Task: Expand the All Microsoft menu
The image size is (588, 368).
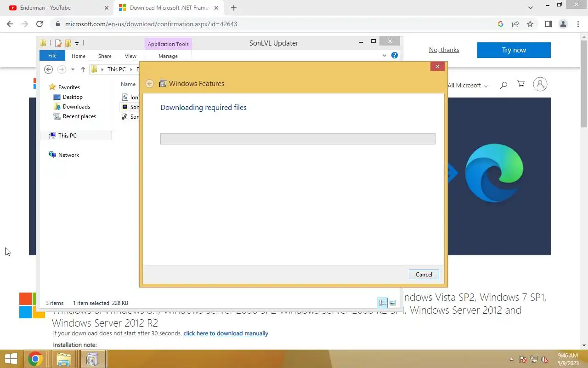Action: 467,86
